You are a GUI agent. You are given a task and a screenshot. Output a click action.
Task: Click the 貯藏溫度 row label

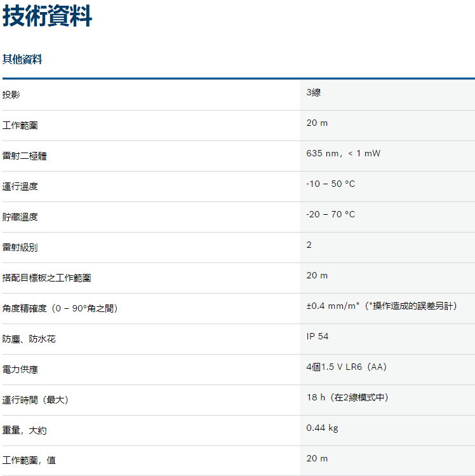20,217
